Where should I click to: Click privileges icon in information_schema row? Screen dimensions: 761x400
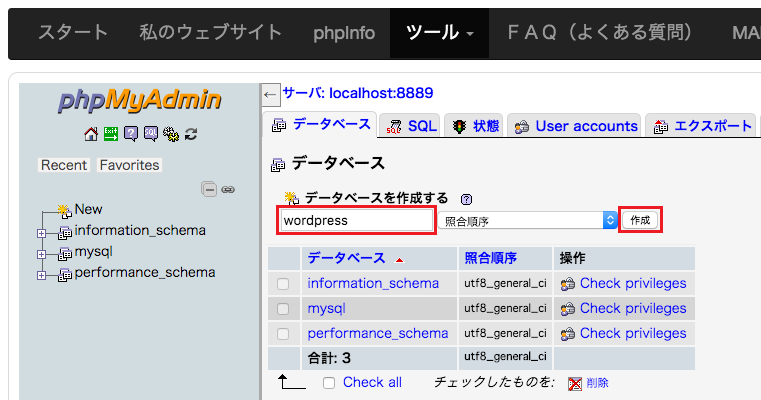click(567, 284)
